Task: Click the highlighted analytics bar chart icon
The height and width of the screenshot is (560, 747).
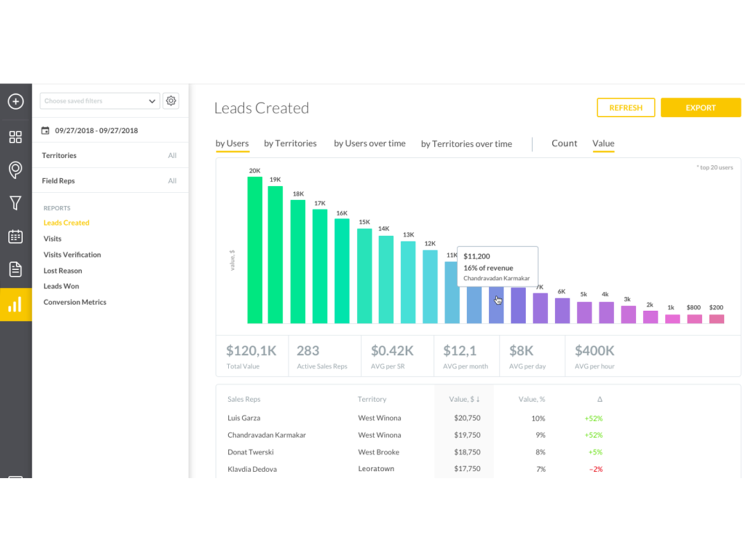Action: 16,304
